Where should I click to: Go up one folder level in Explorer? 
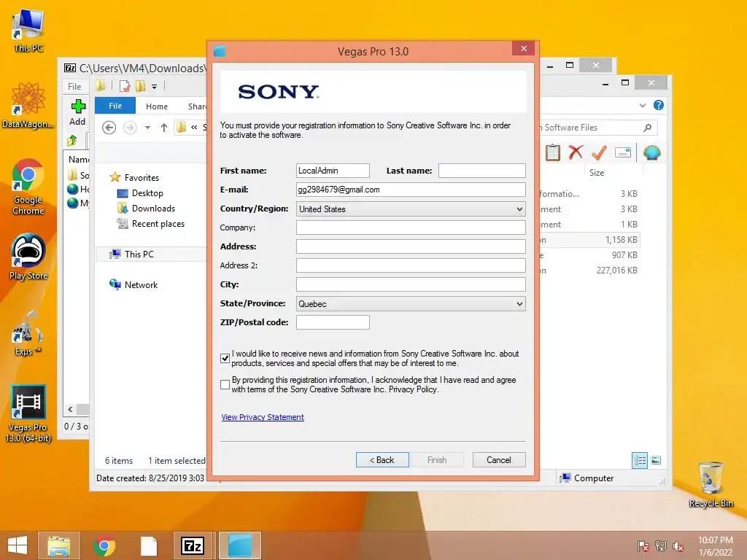point(164,128)
